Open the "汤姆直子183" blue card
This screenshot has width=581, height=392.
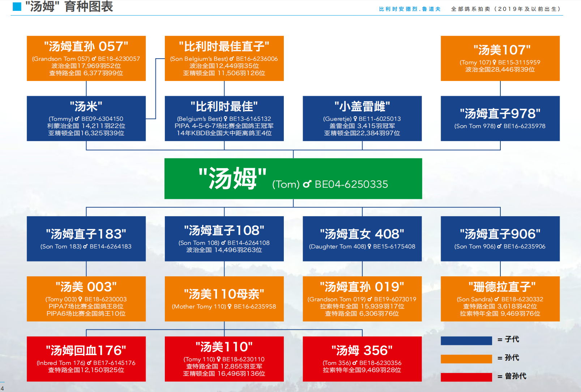tap(86, 239)
